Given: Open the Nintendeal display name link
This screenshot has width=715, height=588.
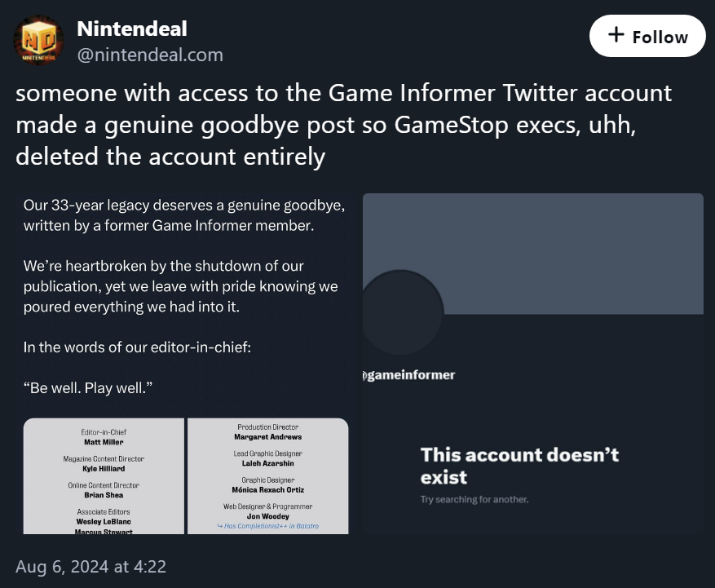Looking at the screenshot, I should 132,29.
